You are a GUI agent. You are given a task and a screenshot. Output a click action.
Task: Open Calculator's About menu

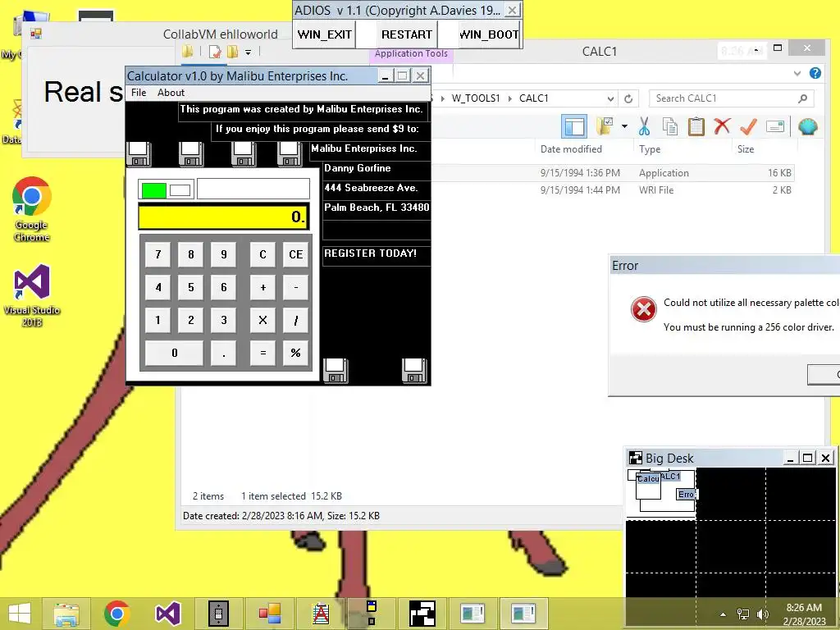171,93
